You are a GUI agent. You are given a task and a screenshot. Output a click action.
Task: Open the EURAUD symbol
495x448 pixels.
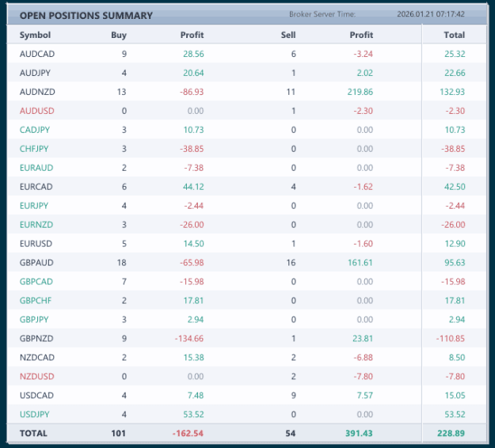[x=36, y=168]
